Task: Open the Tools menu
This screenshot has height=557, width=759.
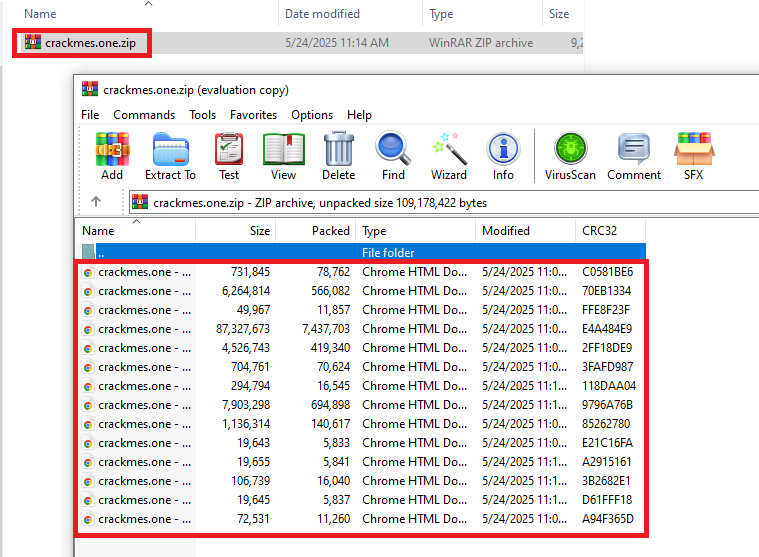Action: [x=202, y=115]
